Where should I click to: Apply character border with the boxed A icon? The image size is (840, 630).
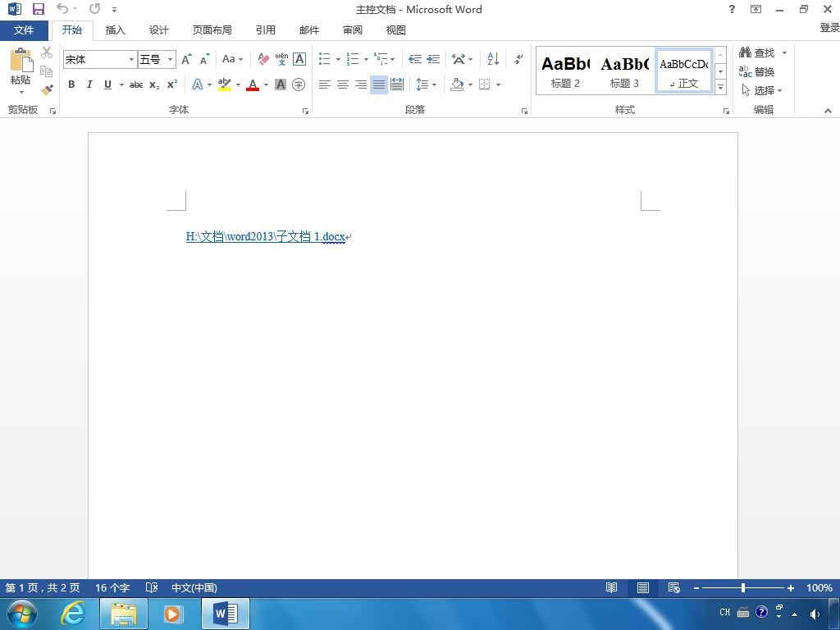click(299, 59)
